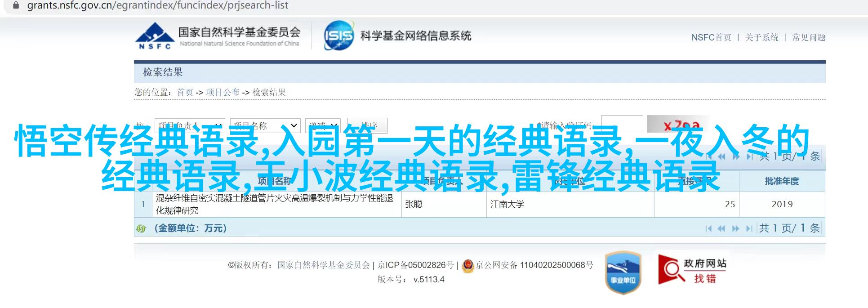Viewport: 868px width, 308px height.
Task: Go to previous page in bottom pager
Action: (721, 228)
